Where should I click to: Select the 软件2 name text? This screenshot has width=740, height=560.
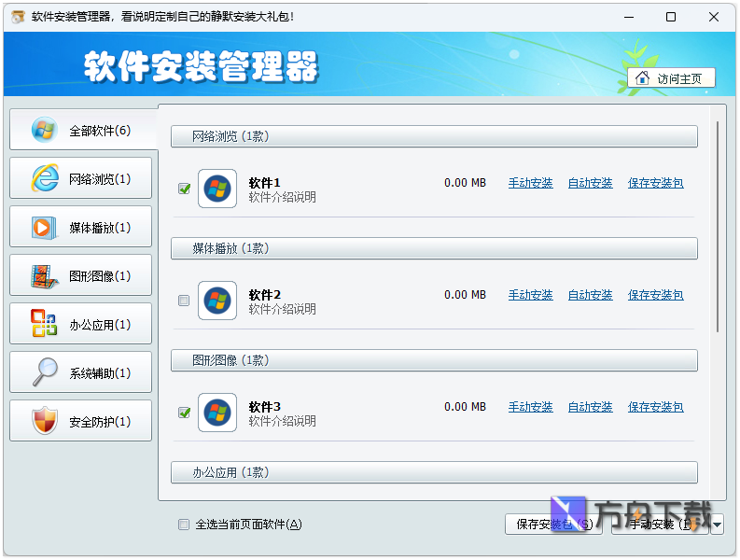pyautogui.click(x=264, y=295)
